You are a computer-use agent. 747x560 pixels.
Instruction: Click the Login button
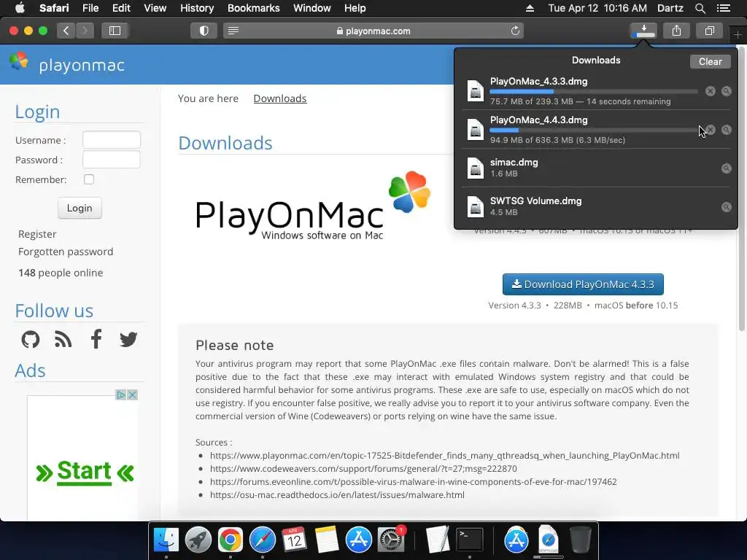tap(80, 208)
